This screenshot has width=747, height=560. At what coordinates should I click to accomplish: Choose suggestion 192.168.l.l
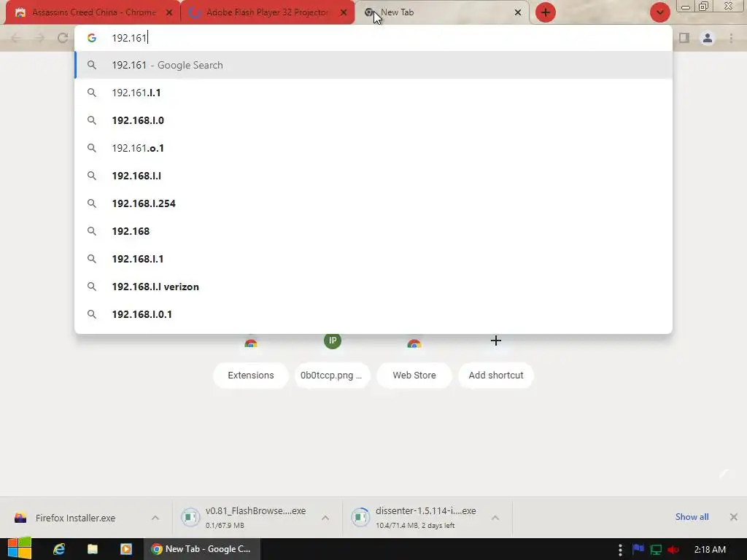373,176
